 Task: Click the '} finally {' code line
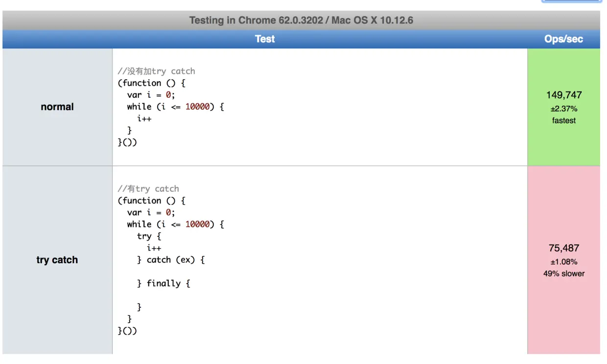click(163, 283)
